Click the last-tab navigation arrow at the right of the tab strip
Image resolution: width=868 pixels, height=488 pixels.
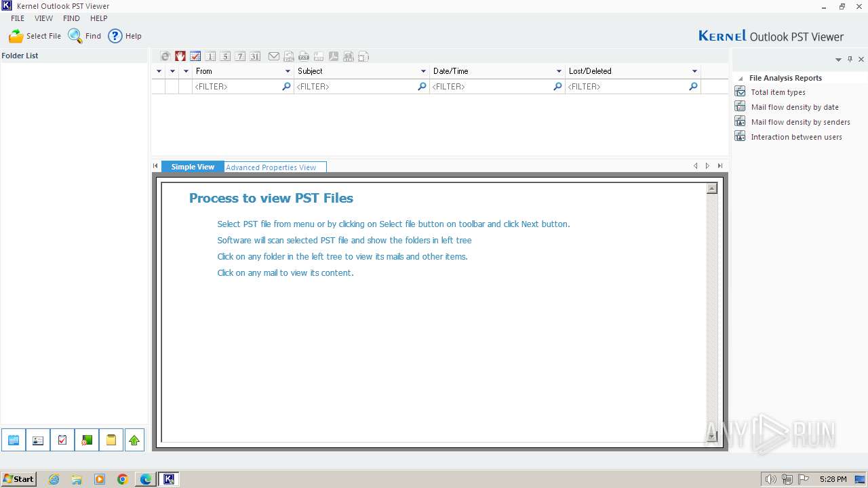(x=719, y=166)
